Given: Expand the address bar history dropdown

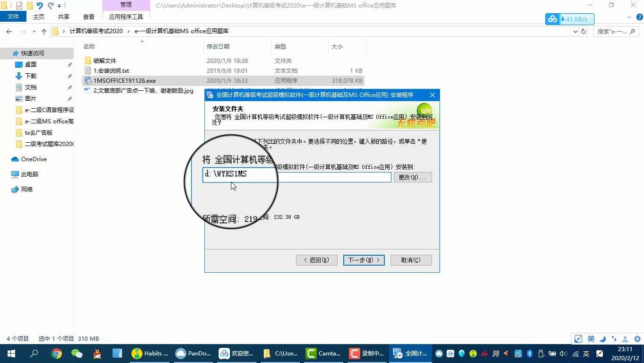Looking at the screenshot, I should [575, 31].
